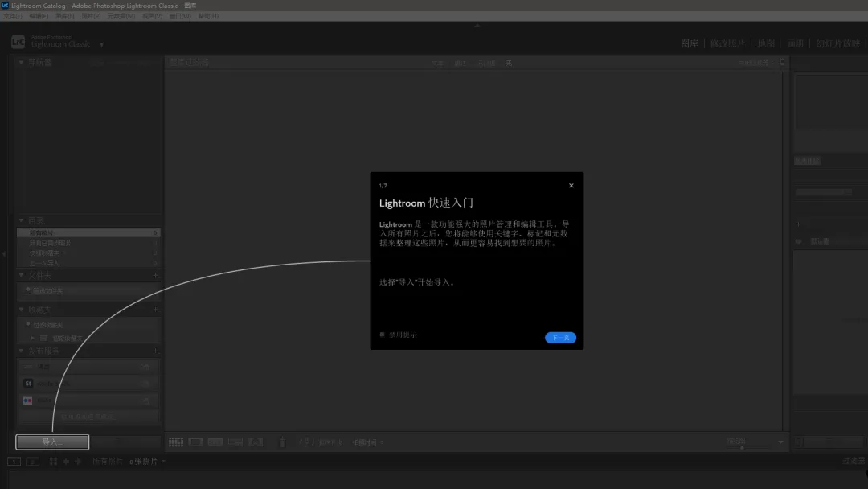Select 所有照片 in the catalog list

coord(88,232)
